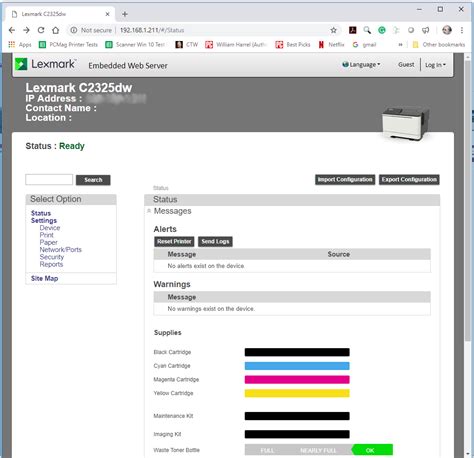Open Other bookmarks folder
This screenshot has width=474, height=458.
point(439,44)
